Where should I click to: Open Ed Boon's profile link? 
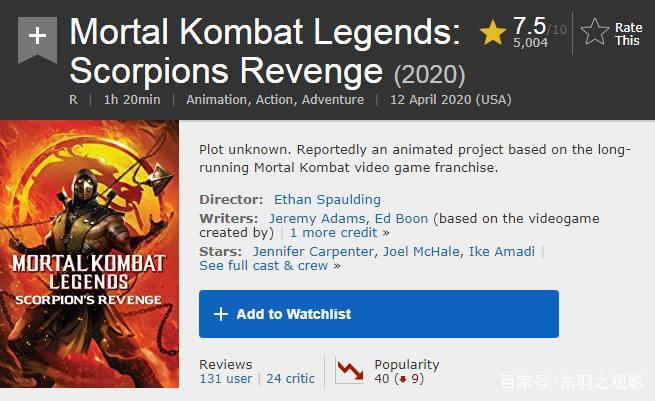coord(401,218)
